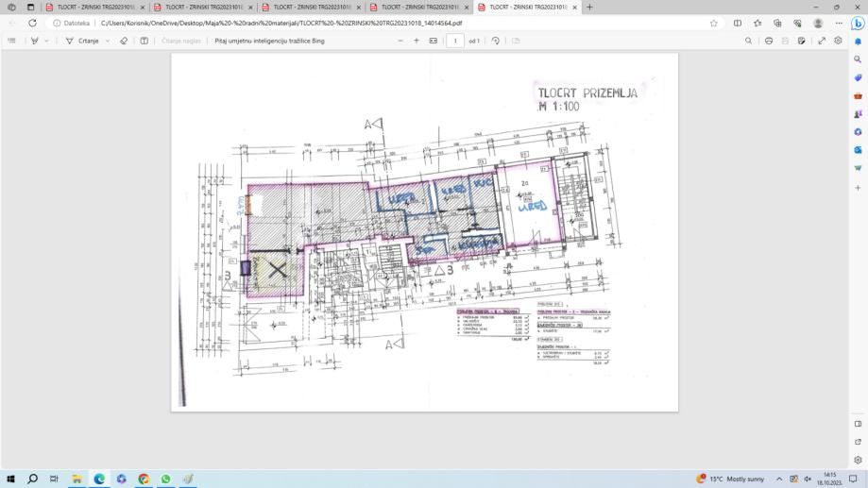
Task: Open Task View on the taskbar
Action: tap(54, 479)
